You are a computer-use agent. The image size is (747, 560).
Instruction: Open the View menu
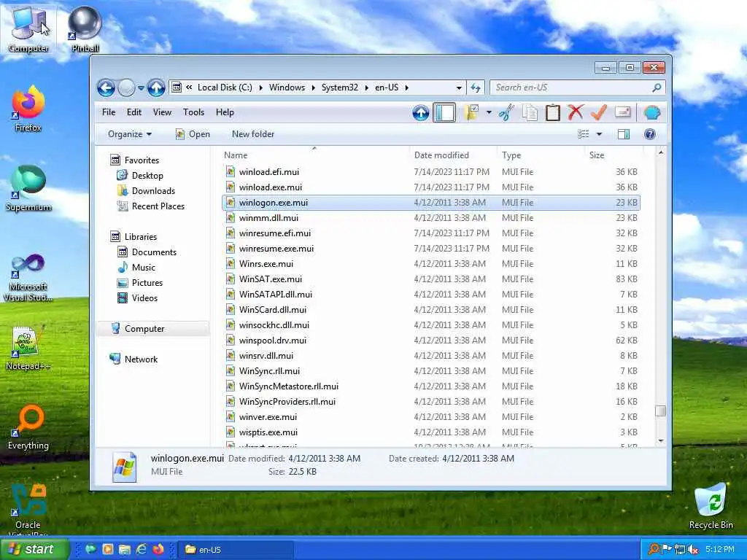[x=162, y=112]
